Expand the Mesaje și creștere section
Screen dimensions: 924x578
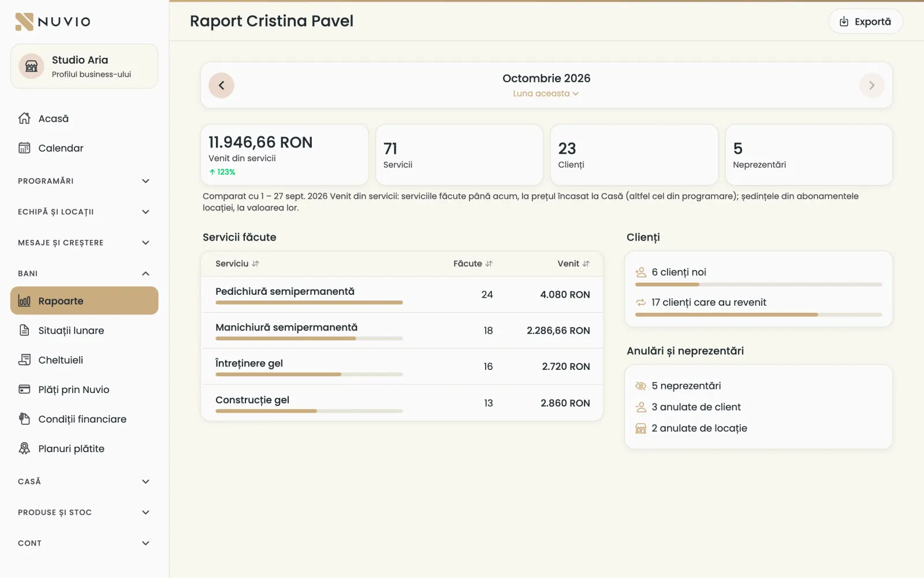point(84,243)
